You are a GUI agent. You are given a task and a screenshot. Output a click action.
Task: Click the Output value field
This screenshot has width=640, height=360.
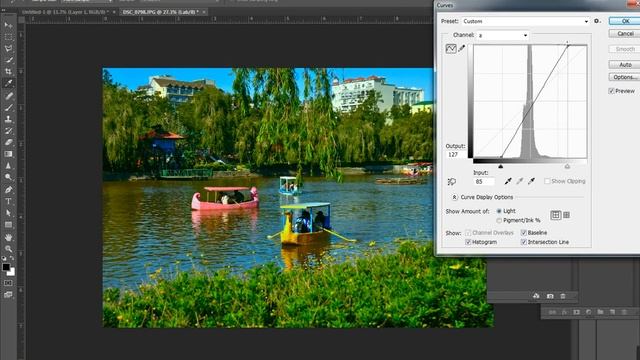pyautogui.click(x=455, y=155)
